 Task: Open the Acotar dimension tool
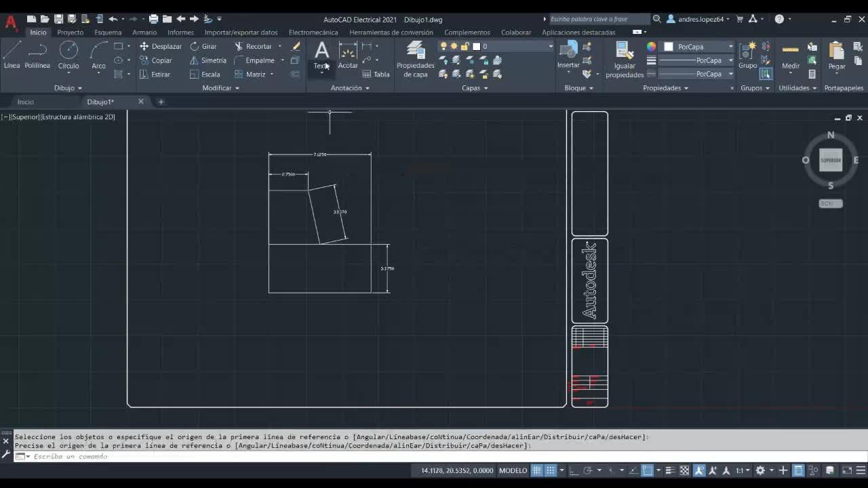coord(348,54)
